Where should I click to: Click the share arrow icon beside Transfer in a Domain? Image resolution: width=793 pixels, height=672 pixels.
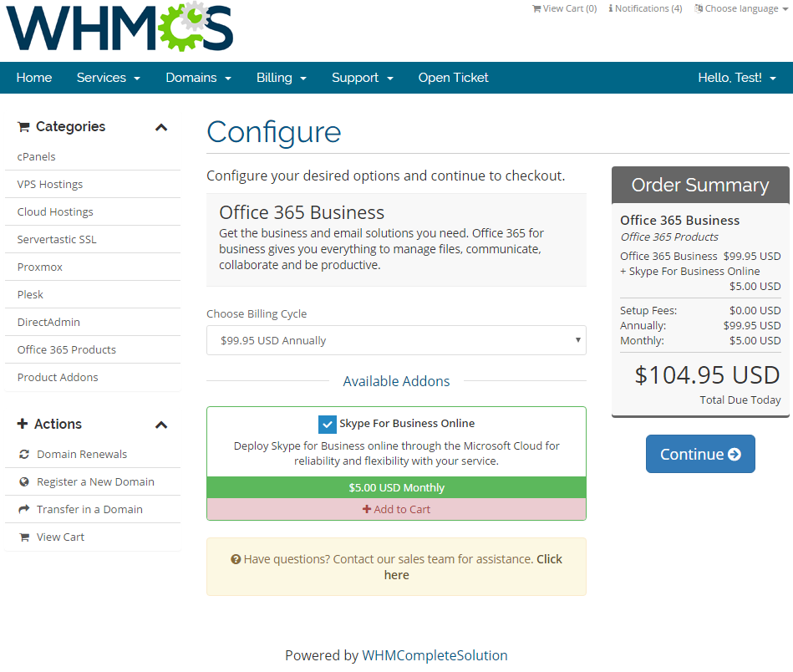pos(23,509)
